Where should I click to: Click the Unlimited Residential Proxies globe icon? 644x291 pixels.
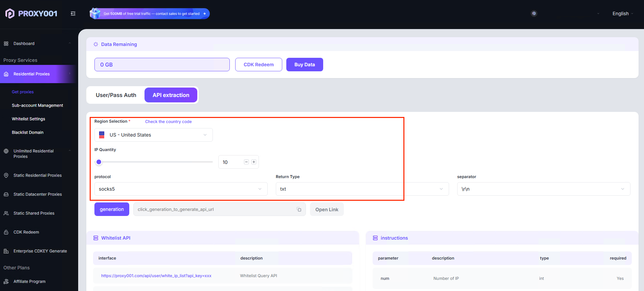click(6, 151)
